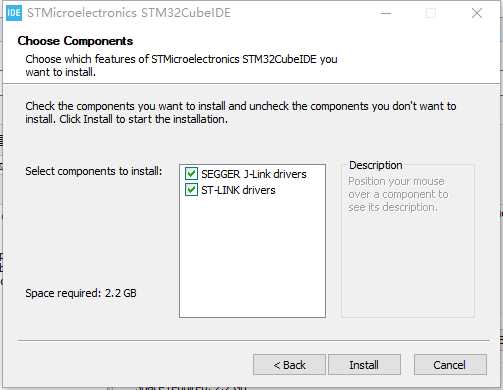The height and width of the screenshot is (390, 503).
Task: Click the Description group box heading
Action: 376,165
